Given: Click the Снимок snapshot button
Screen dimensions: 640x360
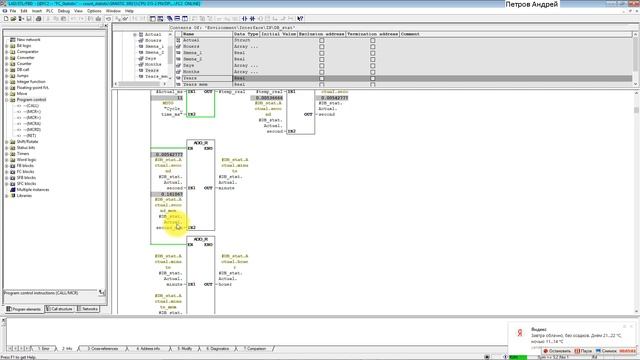Looking at the screenshot, I should click(x=606, y=351).
